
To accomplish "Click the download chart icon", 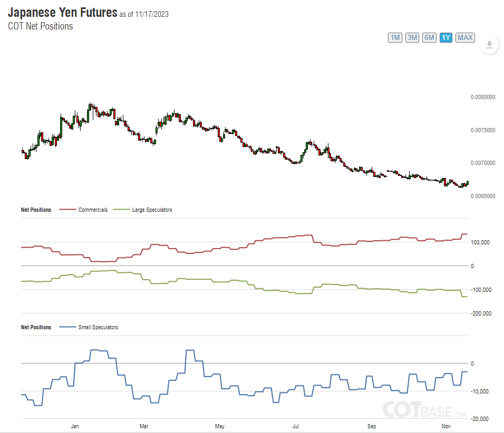I will tap(489, 45).
